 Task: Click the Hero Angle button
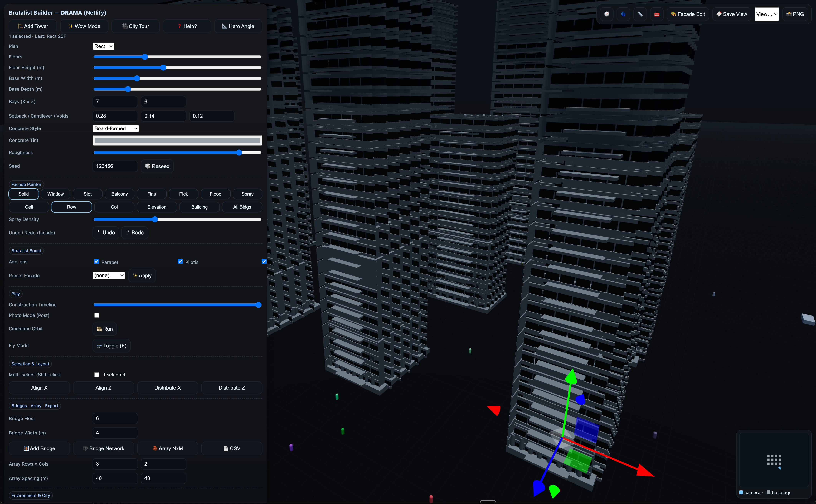(x=238, y=26)
